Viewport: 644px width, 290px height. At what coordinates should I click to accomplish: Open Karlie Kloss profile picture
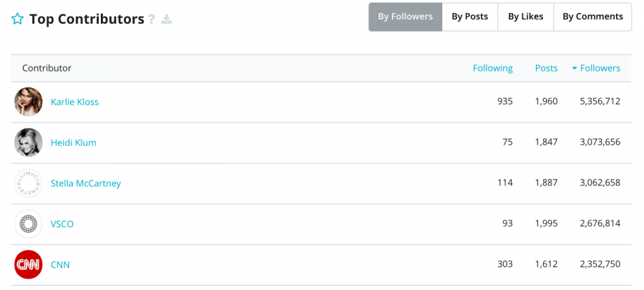point(29,102)
